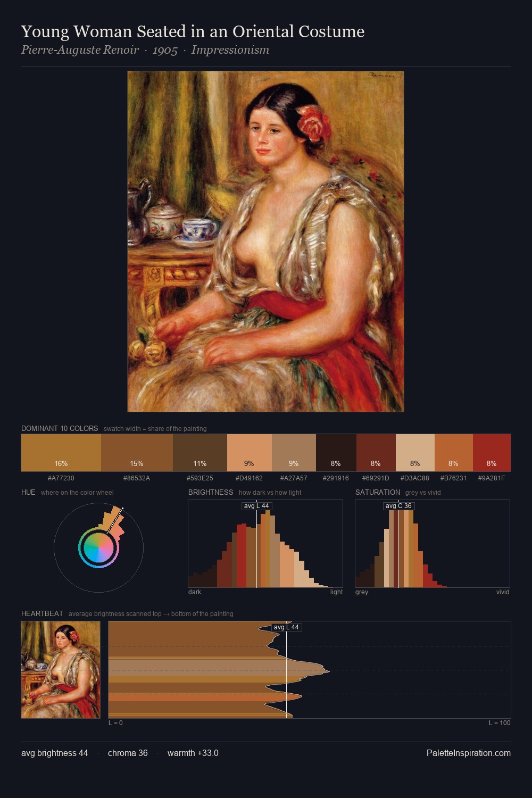The width and height of the screenshot is (532, 798).
Task: Select the #A27A57 tan swatch
Action: [x=294, y=453]
